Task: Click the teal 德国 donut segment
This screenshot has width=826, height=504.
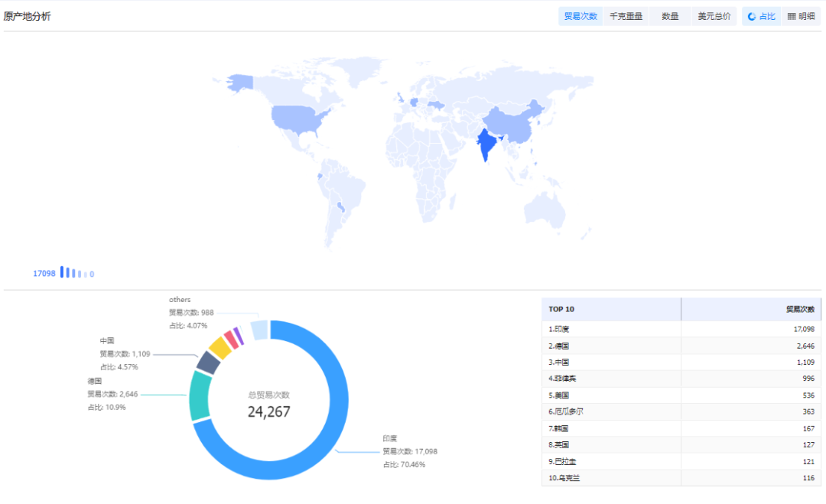Action: 200,395
